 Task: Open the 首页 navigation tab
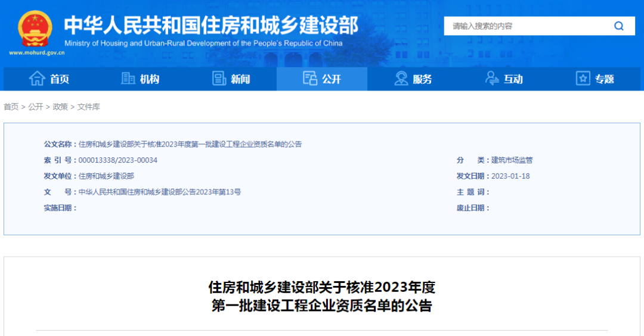click(49, 79)
